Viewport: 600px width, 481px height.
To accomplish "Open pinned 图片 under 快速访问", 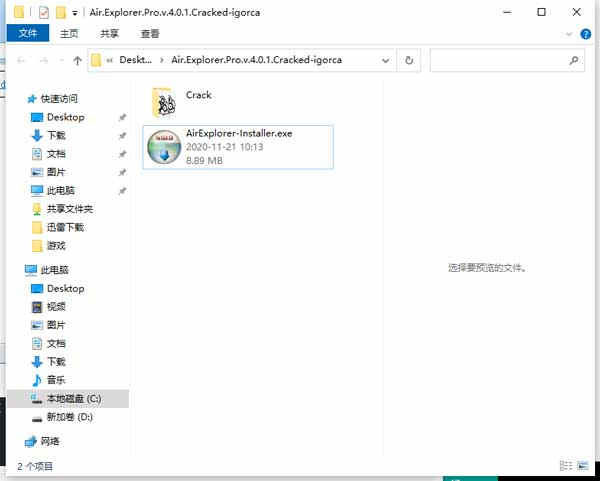I will point(56,172).
